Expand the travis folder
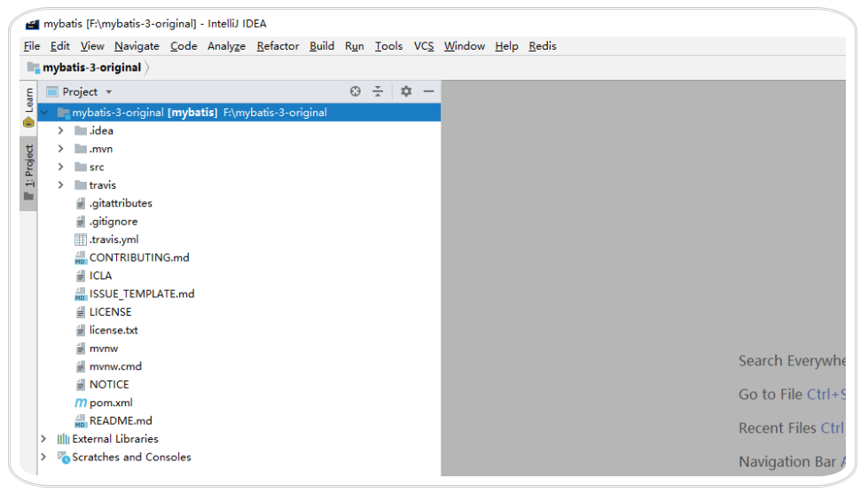The image size is (868, 494). [61, 185]
